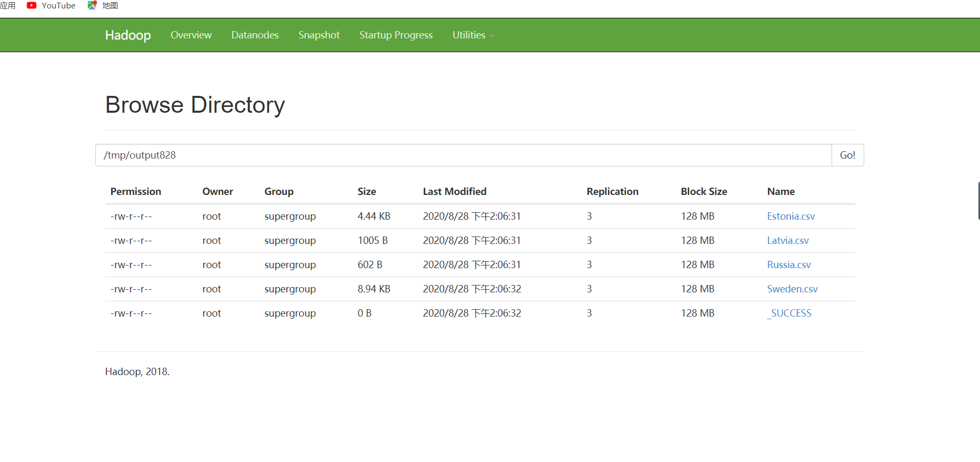The image size is (980, 462).
Task: Open the 地图 maps bookmark
Action: 103,5
